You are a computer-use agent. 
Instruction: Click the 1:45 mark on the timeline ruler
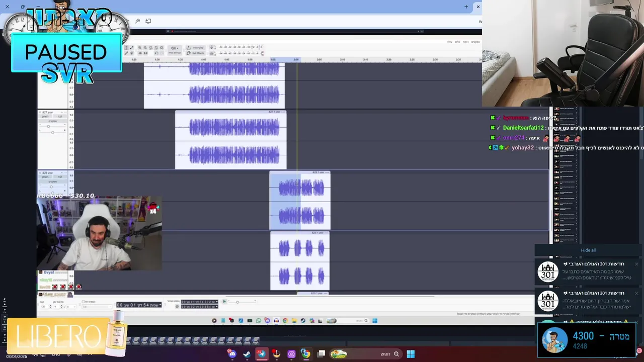[x=227, y=59]
